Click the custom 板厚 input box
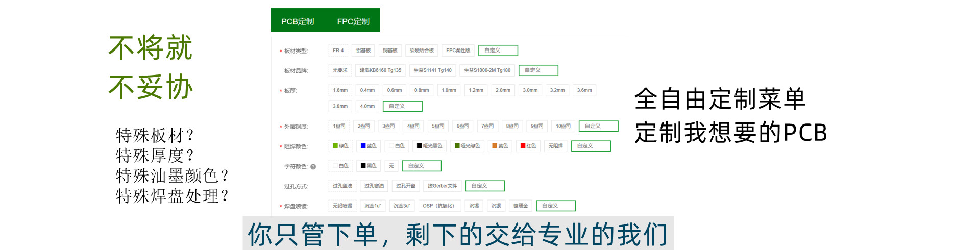This screenshot has width=980, height=250. click(402, 106)
